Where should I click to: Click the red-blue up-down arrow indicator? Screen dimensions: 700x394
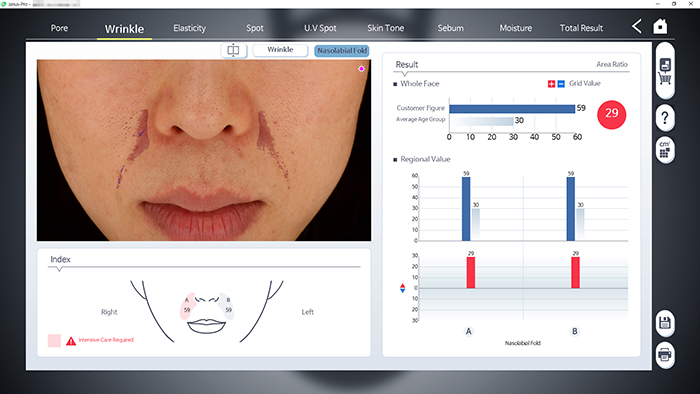[403, 288]
